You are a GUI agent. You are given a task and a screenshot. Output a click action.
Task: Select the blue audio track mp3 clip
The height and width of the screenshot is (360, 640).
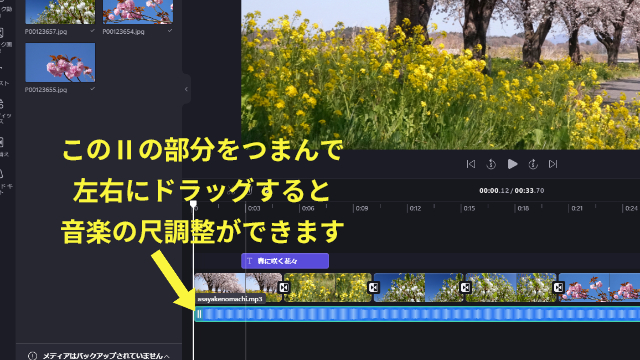[x=417, y=314]
